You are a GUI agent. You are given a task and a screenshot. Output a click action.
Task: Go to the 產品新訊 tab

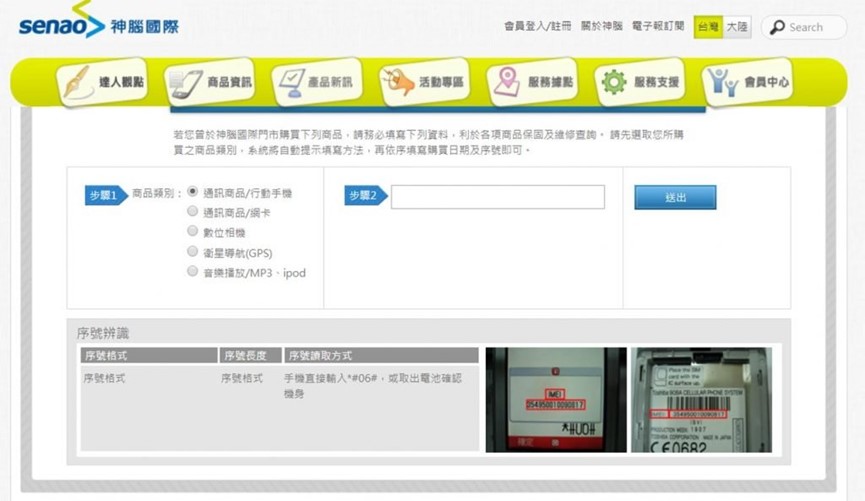point(317,82)
